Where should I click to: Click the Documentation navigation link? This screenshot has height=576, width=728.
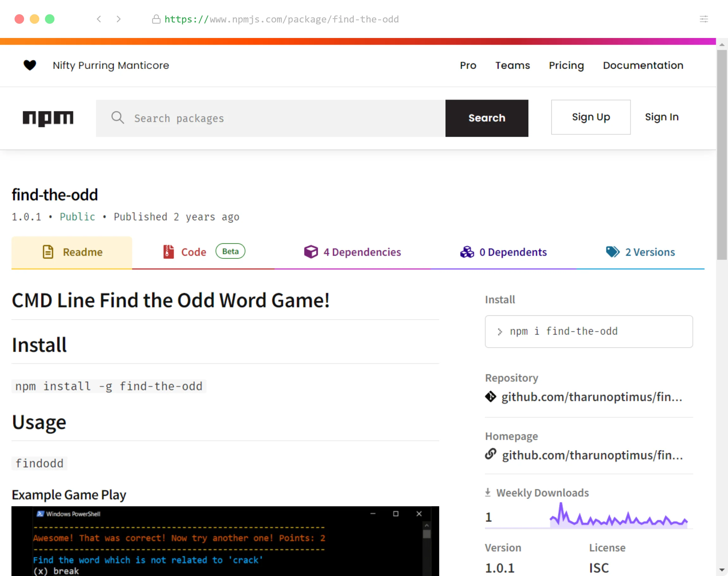[643, 66]
